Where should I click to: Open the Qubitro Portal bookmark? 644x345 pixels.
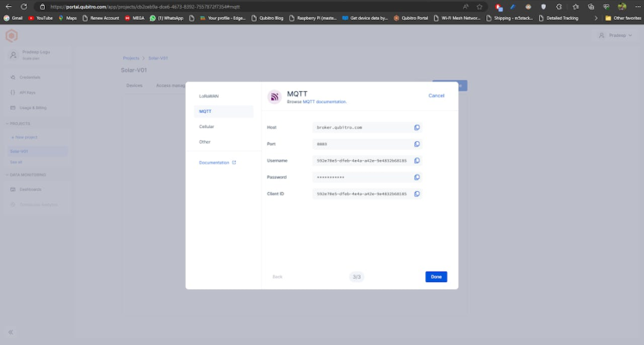(x=411, y=18)
